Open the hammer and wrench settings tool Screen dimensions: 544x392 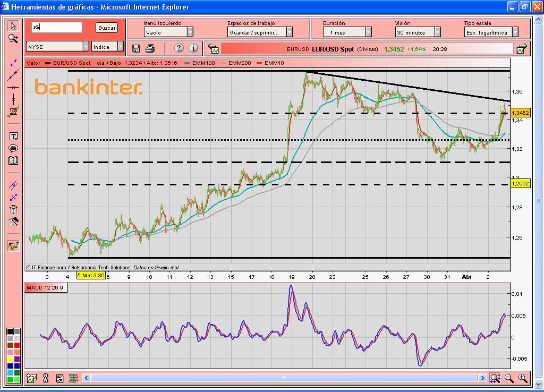(13, 221)
